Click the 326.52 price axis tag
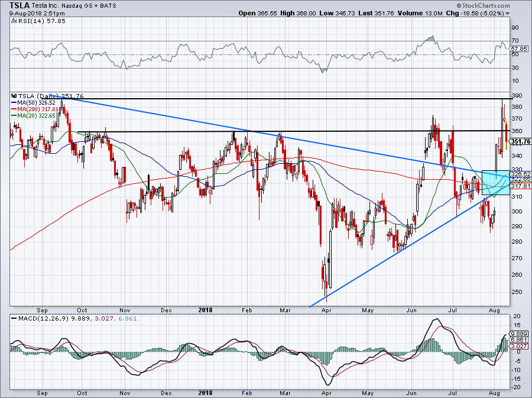 (x=520, y=174)
